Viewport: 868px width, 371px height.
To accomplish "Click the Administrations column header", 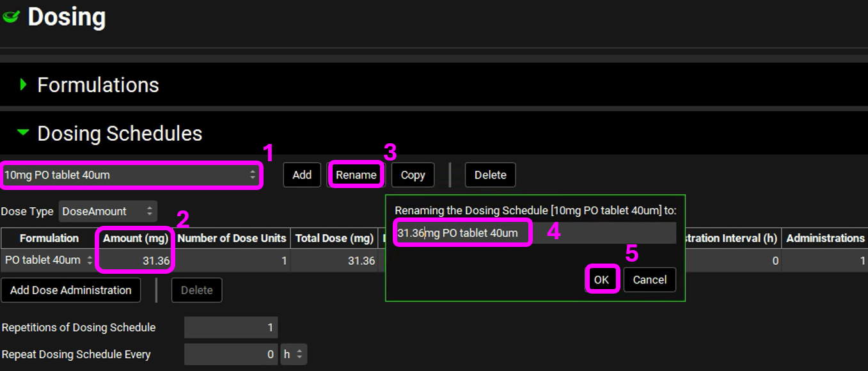I will coord(825,238).
